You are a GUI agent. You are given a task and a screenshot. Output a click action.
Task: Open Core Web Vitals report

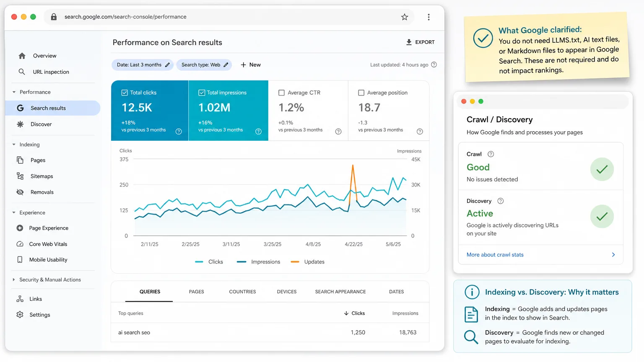[x=48, y=244]
